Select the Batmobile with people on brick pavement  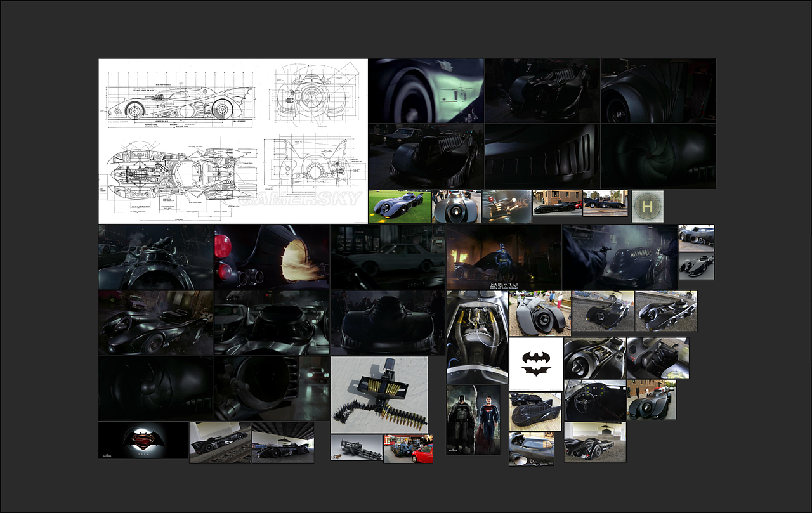point(540,313)
